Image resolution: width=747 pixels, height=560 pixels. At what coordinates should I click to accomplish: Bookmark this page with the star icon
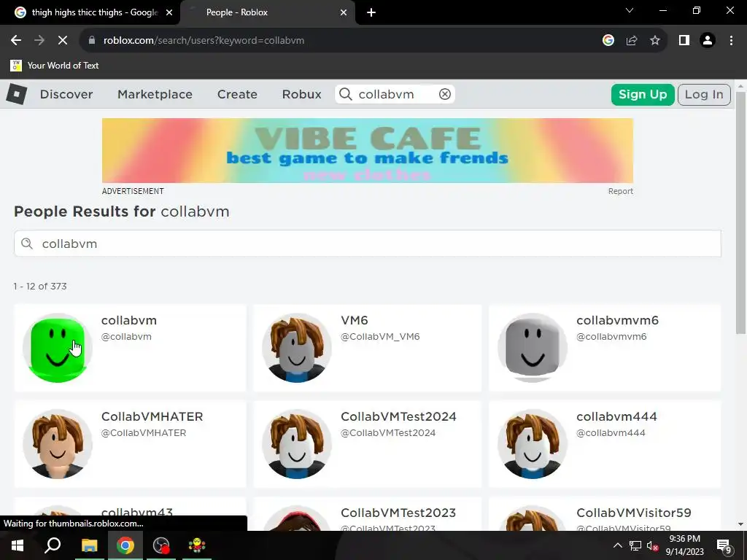655,41
